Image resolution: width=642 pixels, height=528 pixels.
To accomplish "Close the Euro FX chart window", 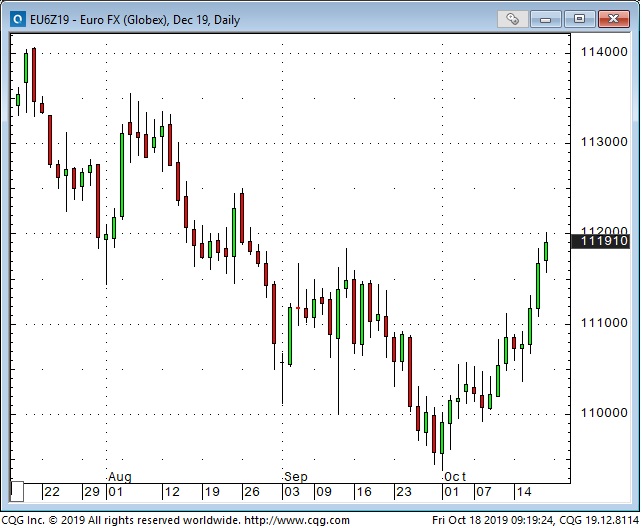I will 613,19.
